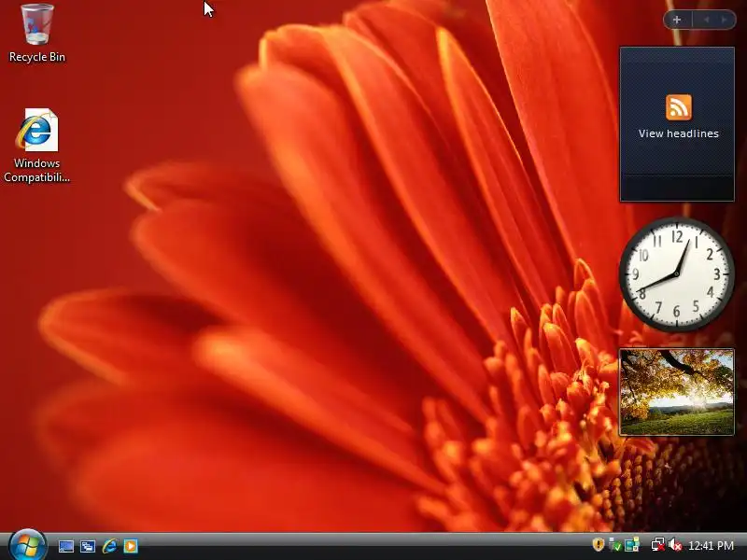This screenshot has width=747, height=560.
Task: Click the analog clock gadget
Action: (676, 274)
